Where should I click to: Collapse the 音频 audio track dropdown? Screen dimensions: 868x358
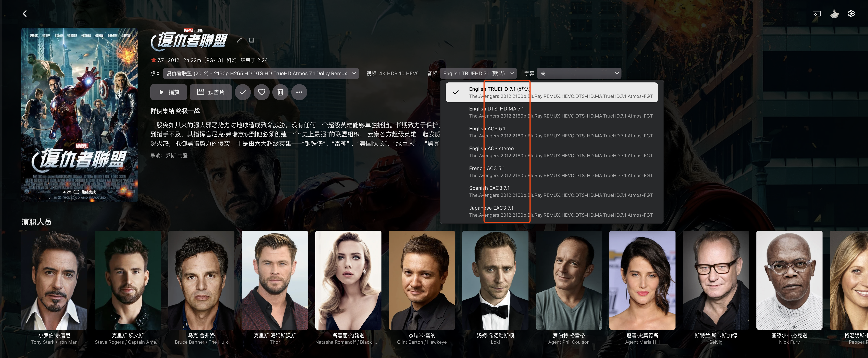pyautogui.click(x=478, y=73)
